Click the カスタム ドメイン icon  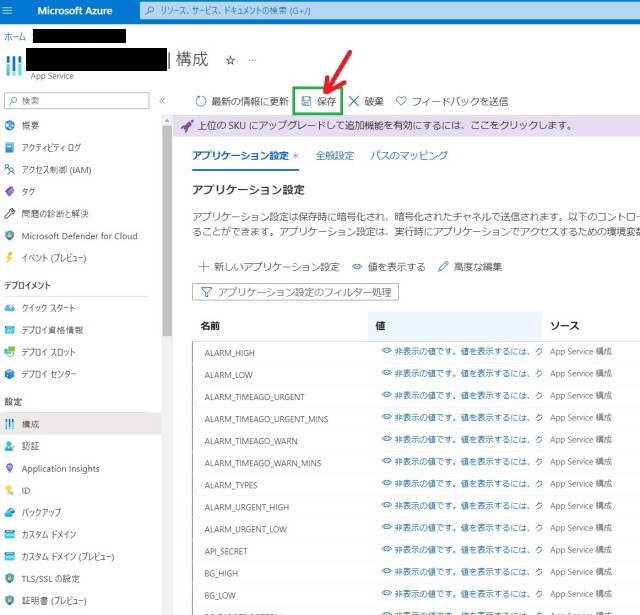pyautogui.click(x=9, y=534)
